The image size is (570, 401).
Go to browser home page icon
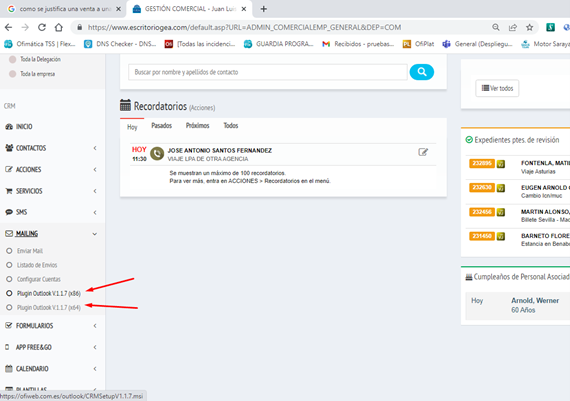(59, 27)
